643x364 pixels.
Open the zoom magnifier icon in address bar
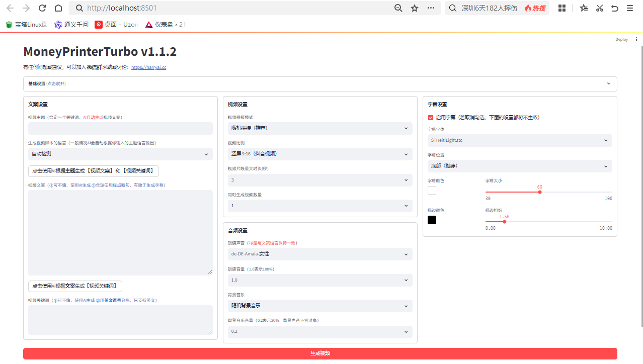[x=398, y=8]
